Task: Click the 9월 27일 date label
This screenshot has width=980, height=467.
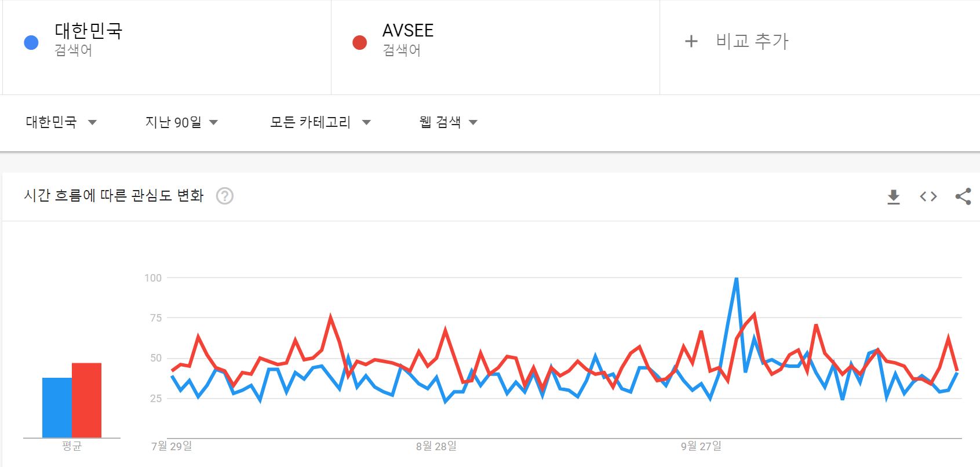Action: 701,446
